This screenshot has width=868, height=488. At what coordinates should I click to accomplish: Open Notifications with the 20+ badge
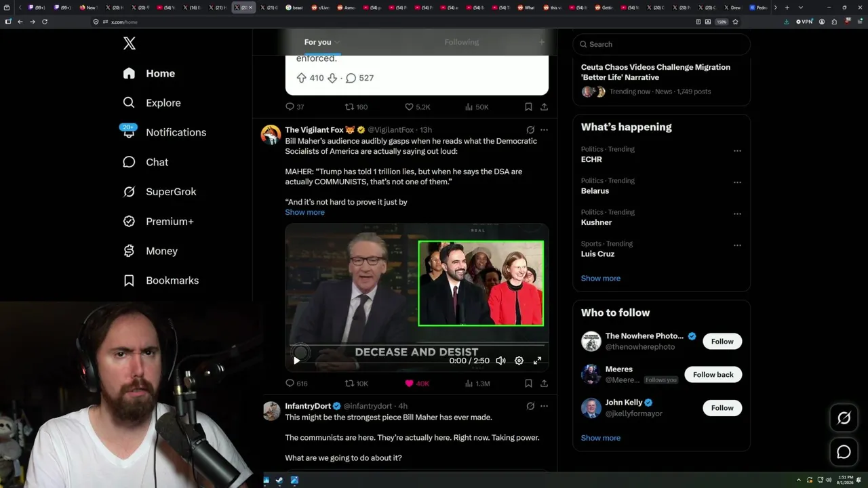[164, 132]
